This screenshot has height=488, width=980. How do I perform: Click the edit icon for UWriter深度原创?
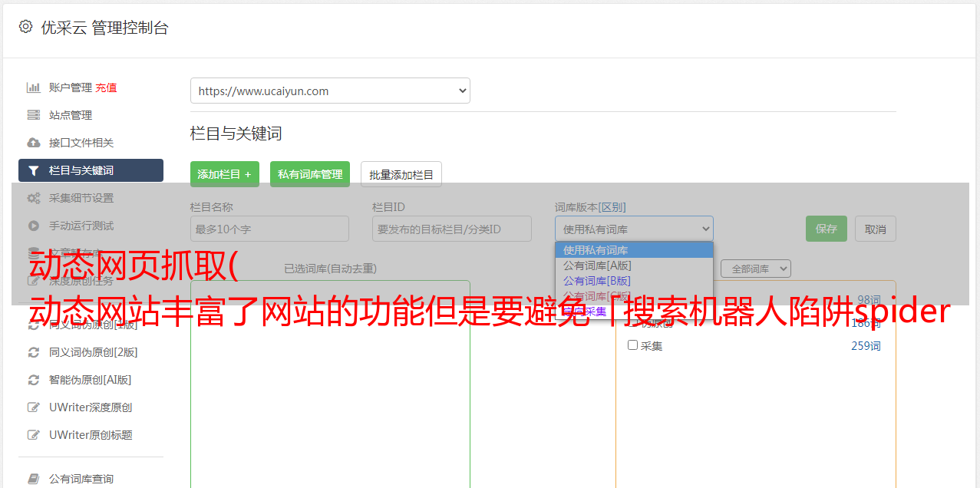coord(34,407)
